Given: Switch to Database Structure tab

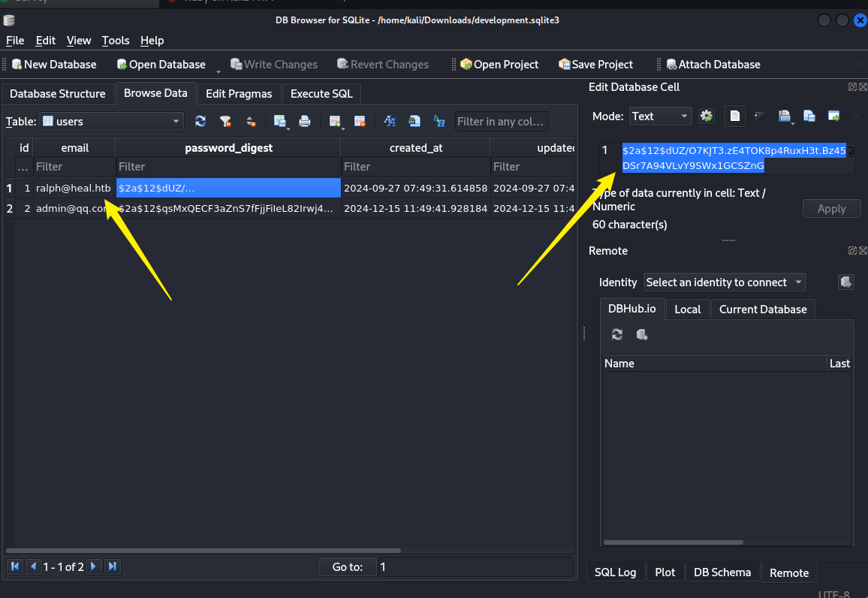Looking at the screenshot, I should coord(58,94).
